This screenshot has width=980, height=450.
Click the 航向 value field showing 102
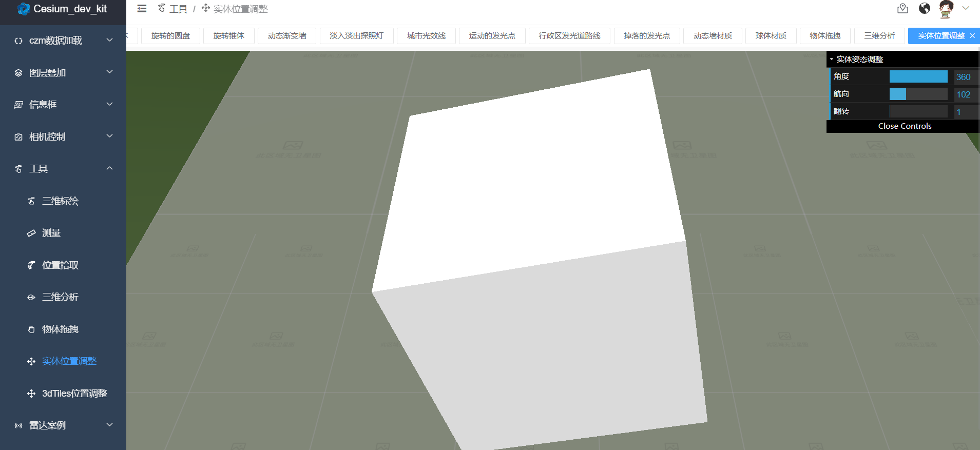(x=966, y=94)
